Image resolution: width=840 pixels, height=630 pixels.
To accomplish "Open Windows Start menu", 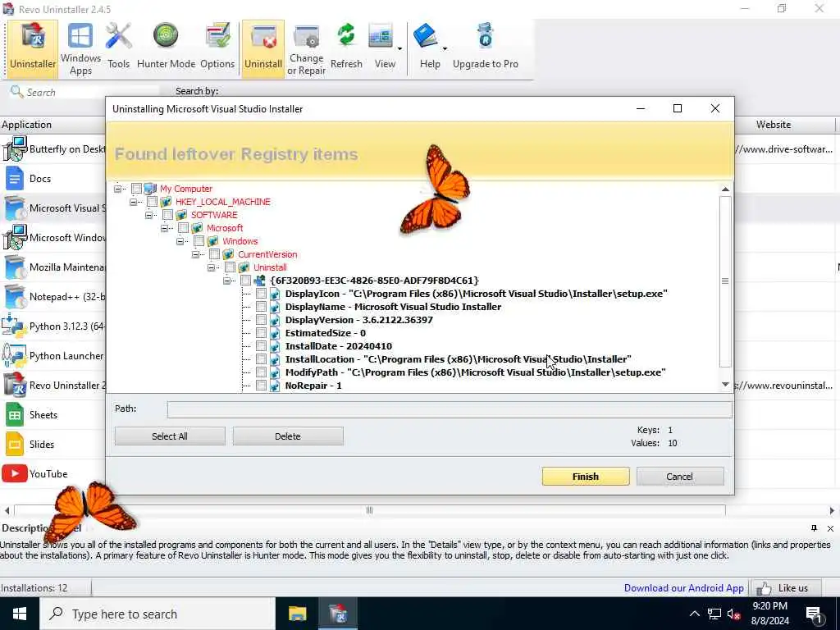I will [x=20, y=614].
